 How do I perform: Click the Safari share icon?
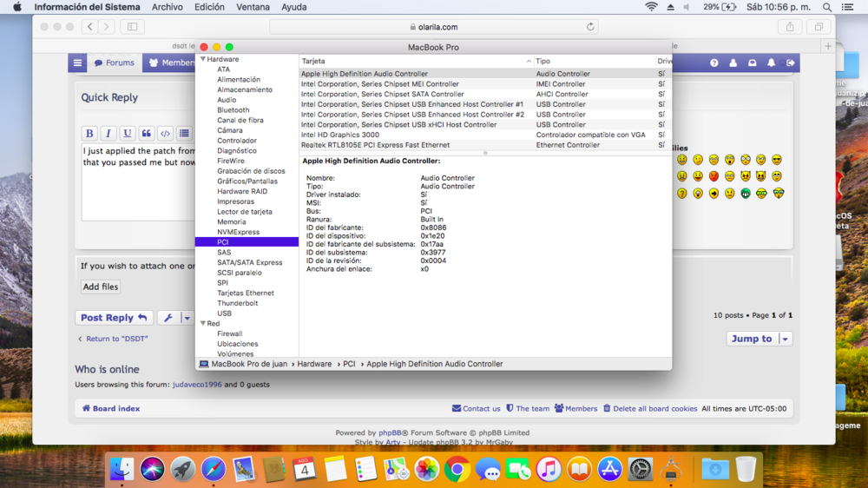tap(790, 27)
